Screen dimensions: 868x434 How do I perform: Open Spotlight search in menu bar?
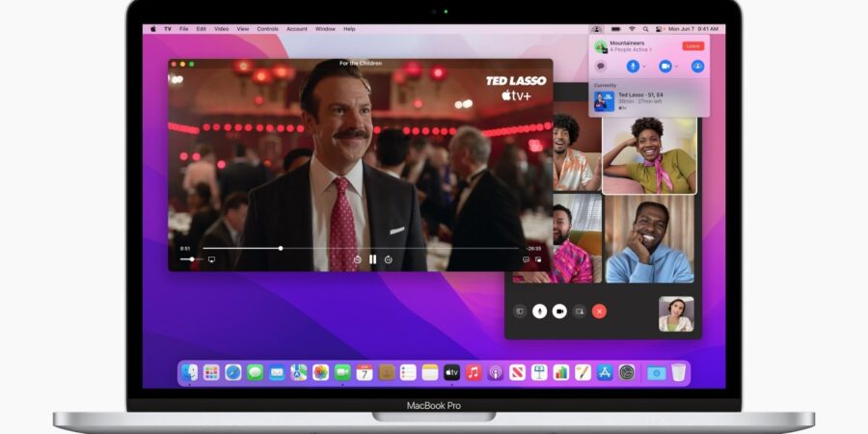click(x=645, y=29)
